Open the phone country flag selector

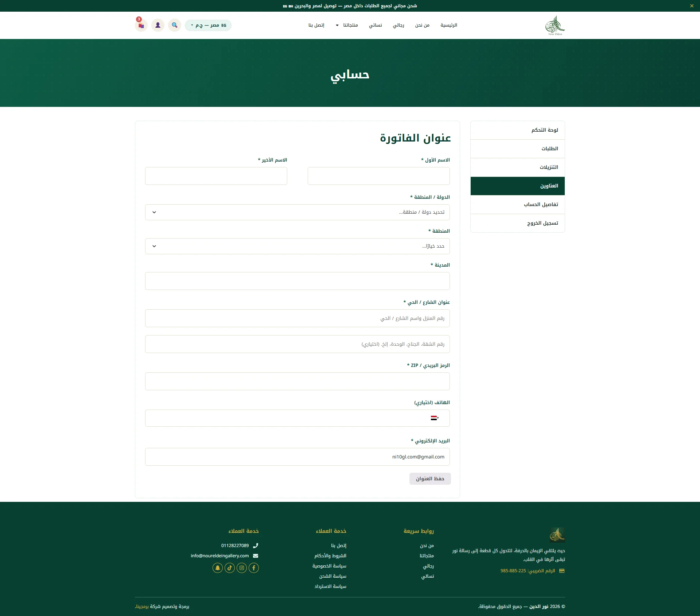[x=435, y=418]
